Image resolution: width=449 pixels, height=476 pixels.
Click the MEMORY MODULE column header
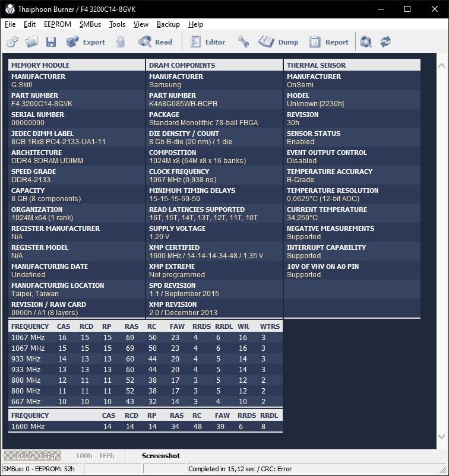pyautogui.click(x=77, y=65)
